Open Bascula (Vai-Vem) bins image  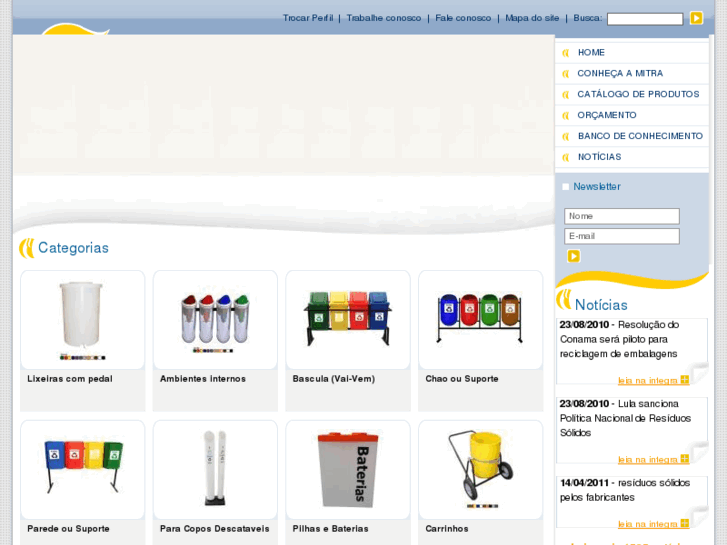[348, 320]
